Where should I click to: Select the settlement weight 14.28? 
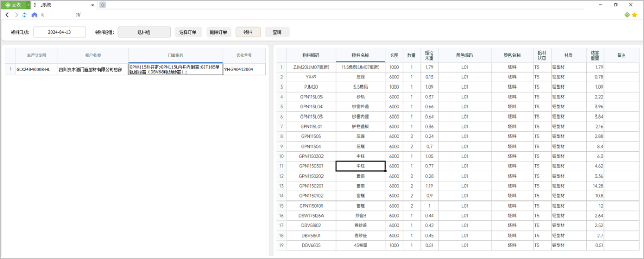point(595,186)
